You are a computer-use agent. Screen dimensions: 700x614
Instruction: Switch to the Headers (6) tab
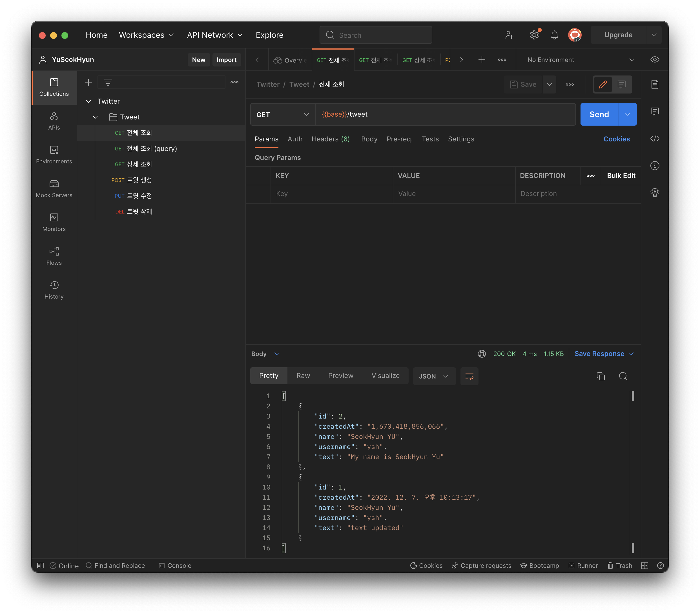pyautogui.click(x=331, y=139)
